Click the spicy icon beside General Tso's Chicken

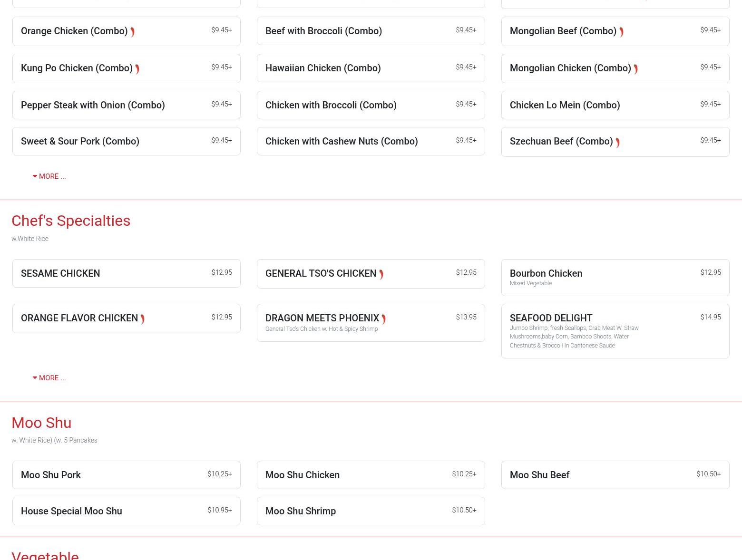pyautogui.click(x=381, y=274)
